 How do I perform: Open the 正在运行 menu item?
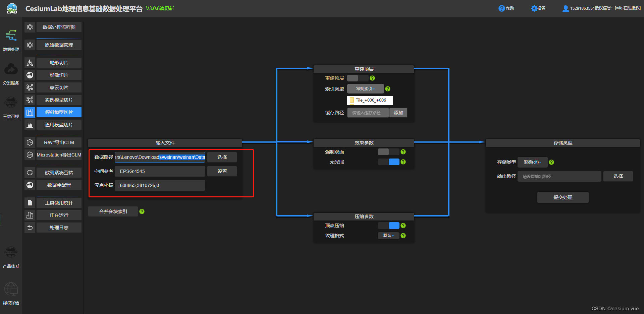[x=59, y=215]
